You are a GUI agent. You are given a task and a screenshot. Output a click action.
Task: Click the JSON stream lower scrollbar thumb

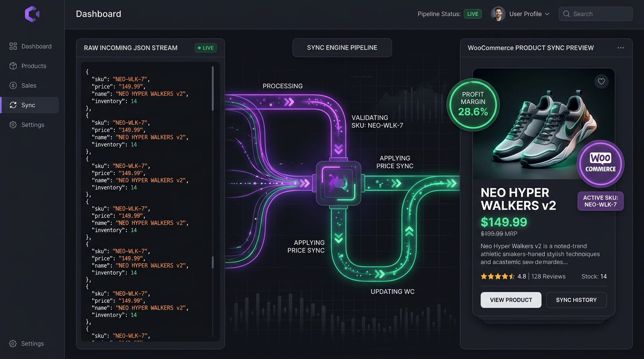pos(213,262)
